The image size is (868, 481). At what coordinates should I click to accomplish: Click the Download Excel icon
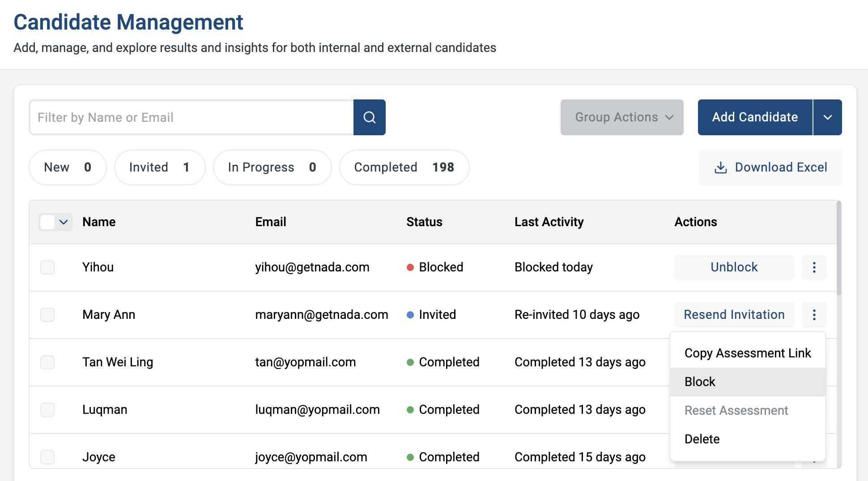tap(720, 167)
